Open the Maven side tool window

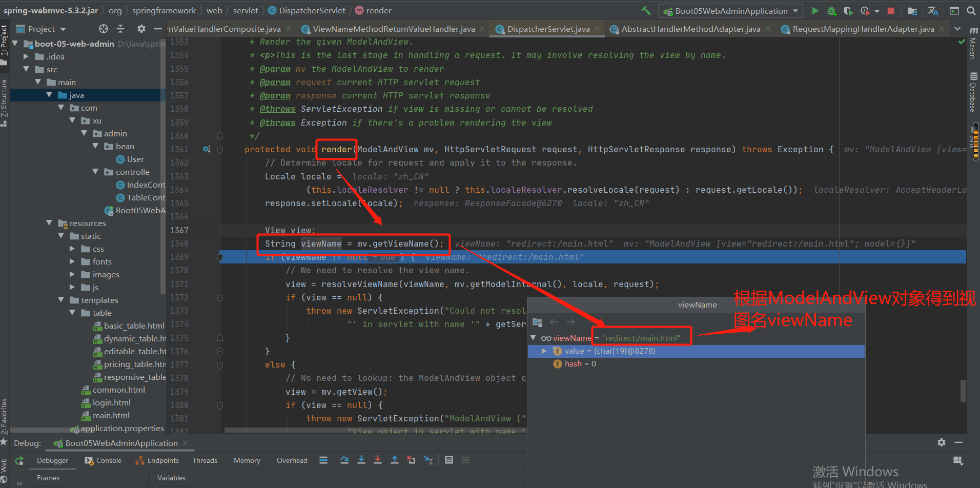pyautogui.click(x=972, y=44)
